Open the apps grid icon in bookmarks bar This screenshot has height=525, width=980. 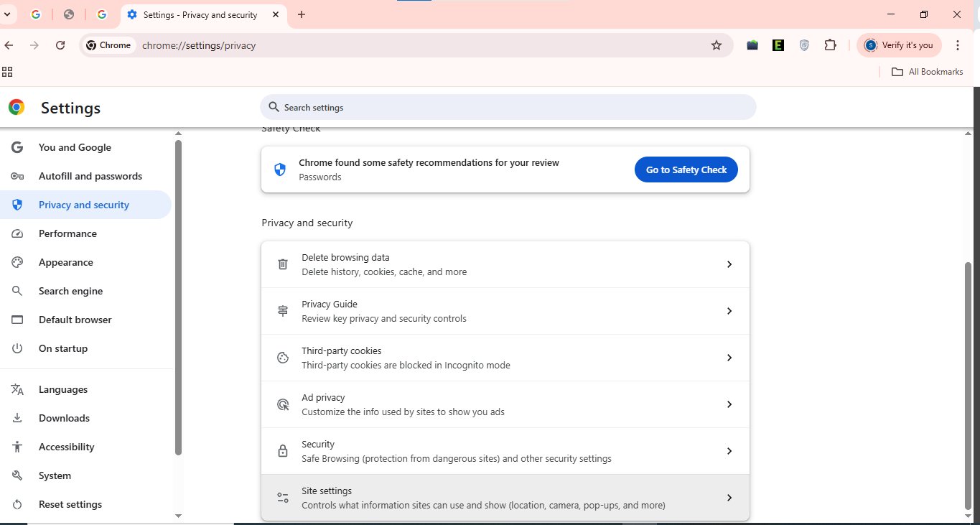(7, 72)
